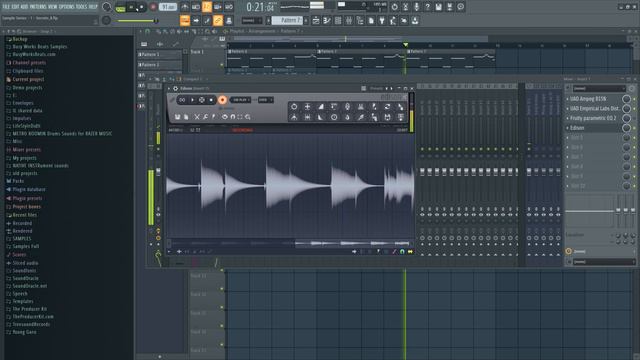Select the Sliced audio folder
This screenshot has width=640, height=360.
click(x=25, y=263)
